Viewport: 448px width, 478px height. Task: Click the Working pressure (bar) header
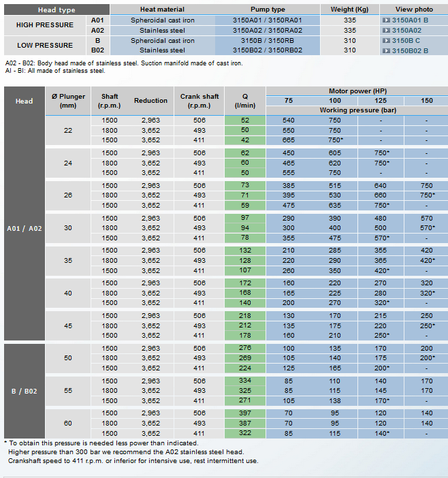coord(357,110)
